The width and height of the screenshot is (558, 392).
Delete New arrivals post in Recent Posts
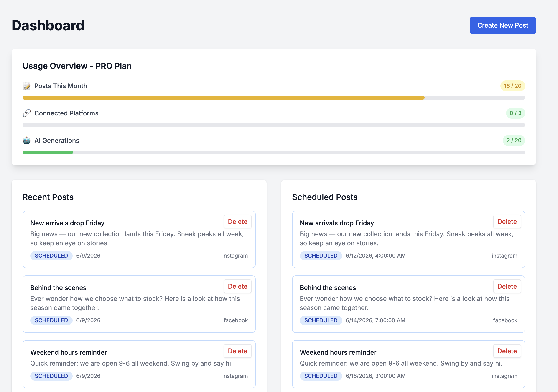click(237, 222)
